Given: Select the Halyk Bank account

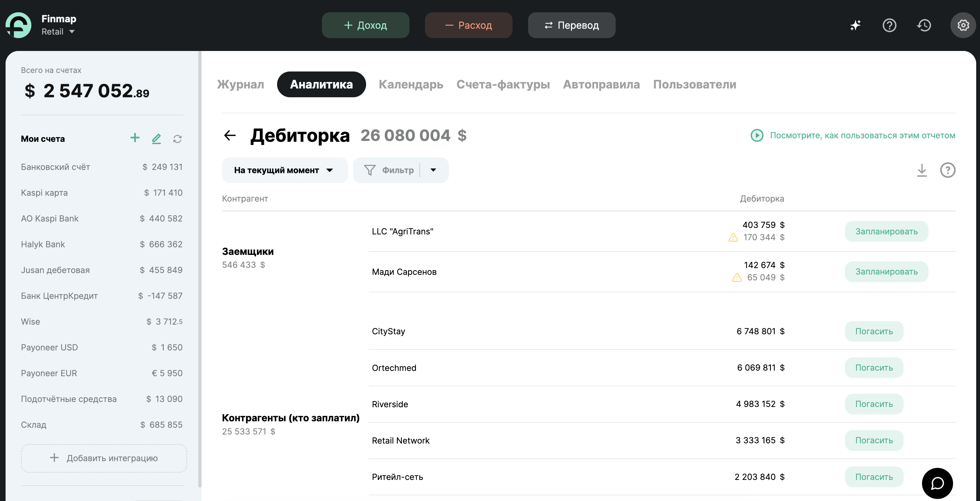Looking at the screenshot, I should [102, 244].
